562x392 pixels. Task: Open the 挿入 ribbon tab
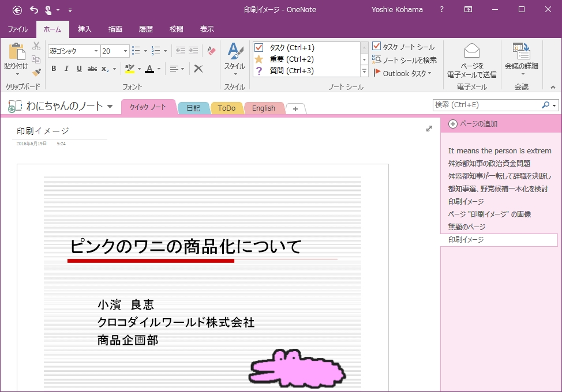(x=85, y=29)
